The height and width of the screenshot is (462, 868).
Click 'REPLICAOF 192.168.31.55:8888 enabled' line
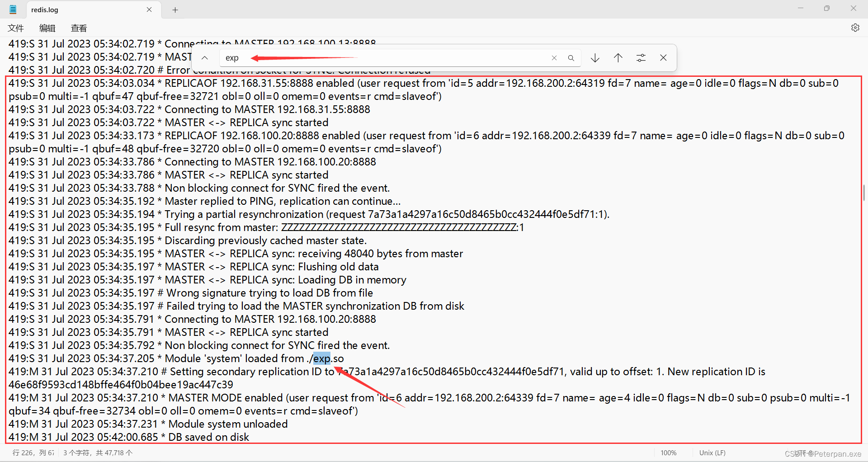[424, 90]
